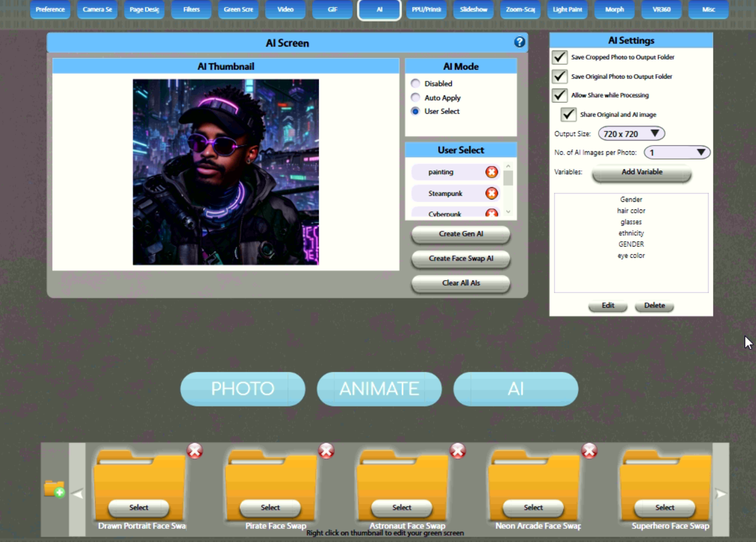Open the Output Size 720 x 720 dropdown
Viewport: 756px width, 542px height.
631,134
